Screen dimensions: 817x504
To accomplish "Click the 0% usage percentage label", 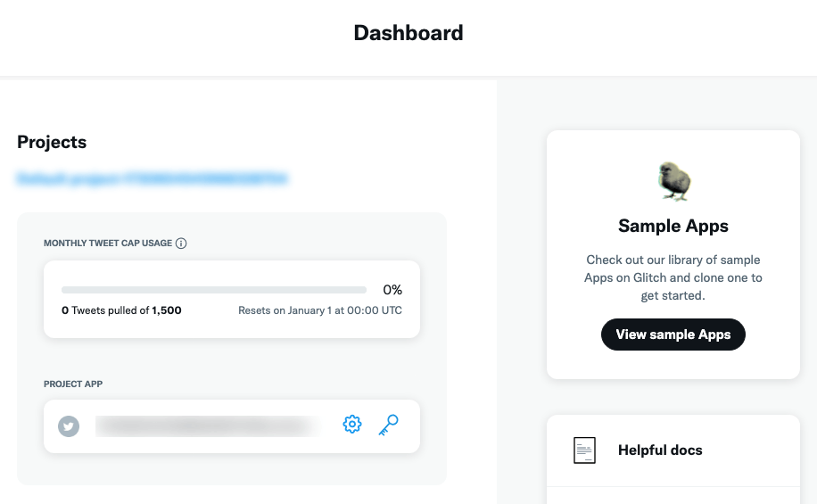I will [x=392, y=290].
